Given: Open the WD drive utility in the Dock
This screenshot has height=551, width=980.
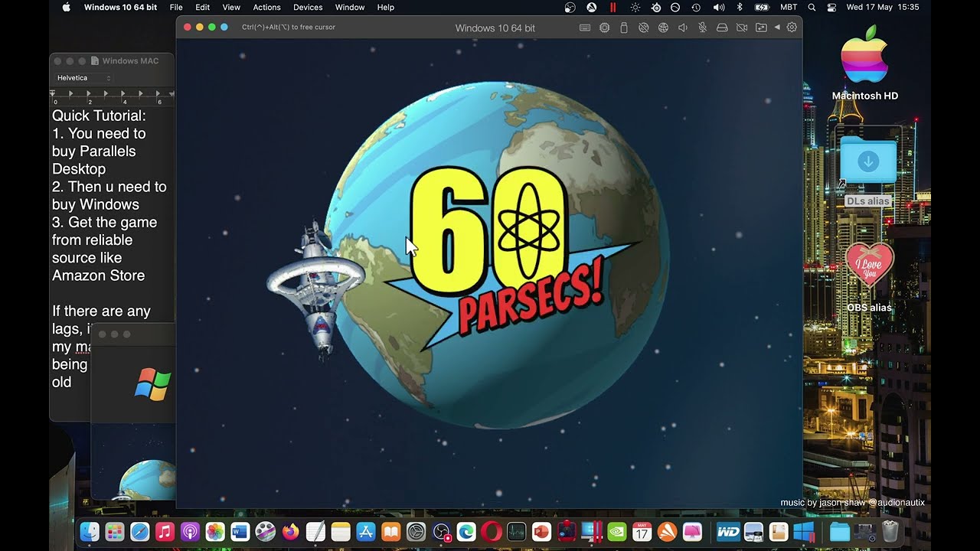Looking at the screenshot, I should coord(728,531).
